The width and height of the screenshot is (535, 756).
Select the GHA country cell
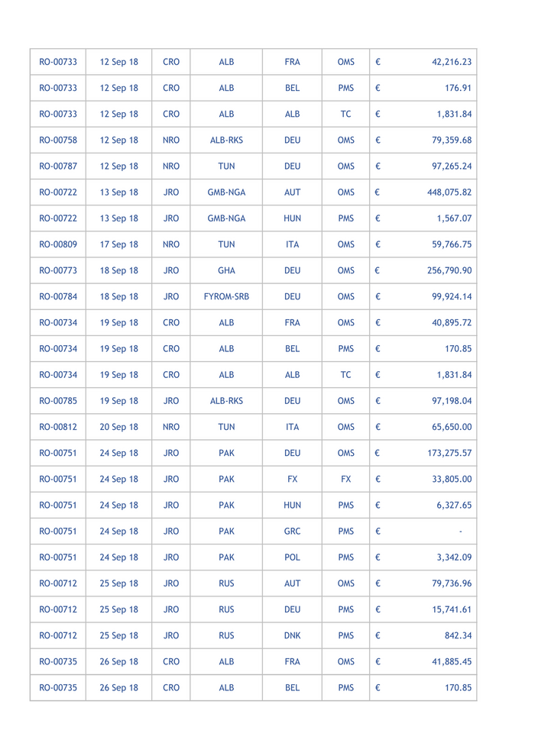(x=226, y=270)
